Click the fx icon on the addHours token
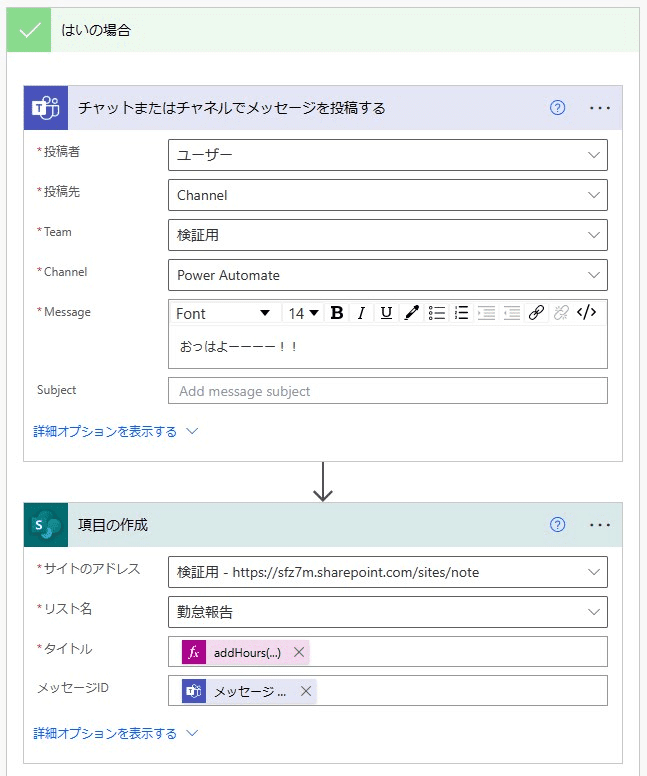Viewport: 647px width, 776px height. (x=194, y=652)
